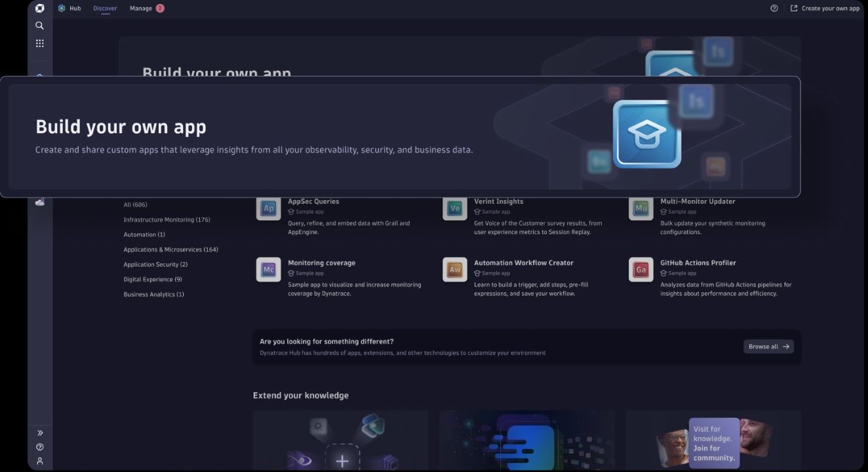This screenshot has height=472, width=868.
Task: Open the Verint Insights app icon
Action: coord(454,208)
